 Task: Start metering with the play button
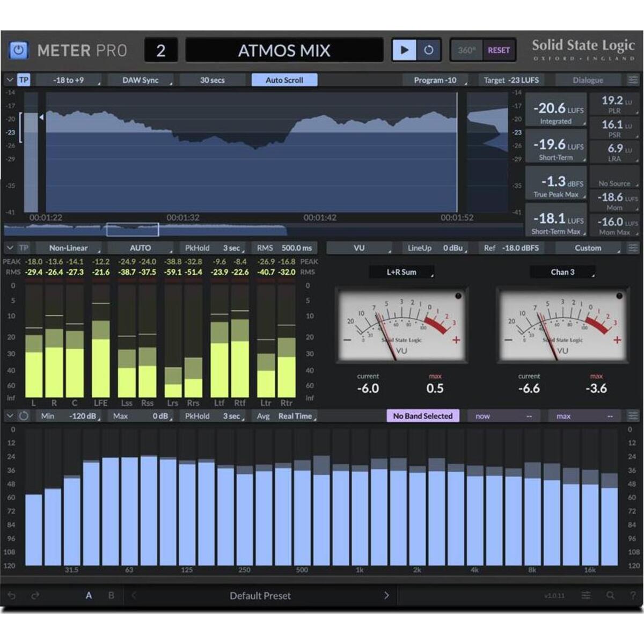(404, 50)
